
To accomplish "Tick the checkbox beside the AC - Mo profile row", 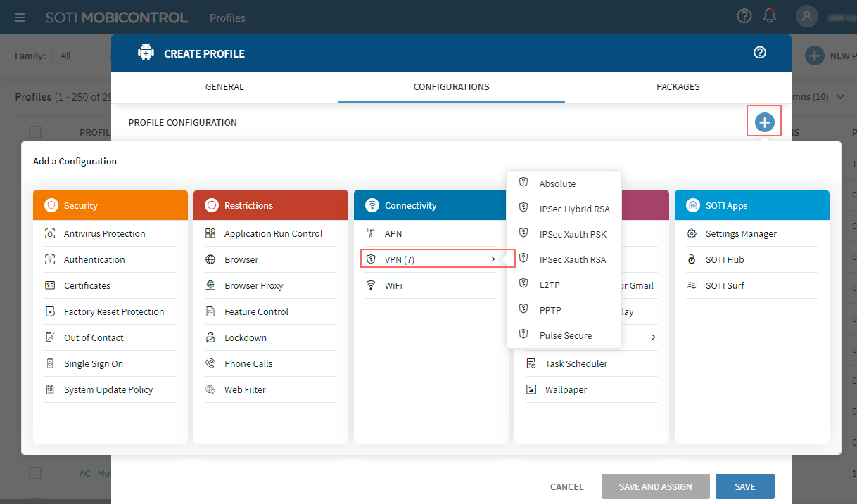I will tap(35, 473).
